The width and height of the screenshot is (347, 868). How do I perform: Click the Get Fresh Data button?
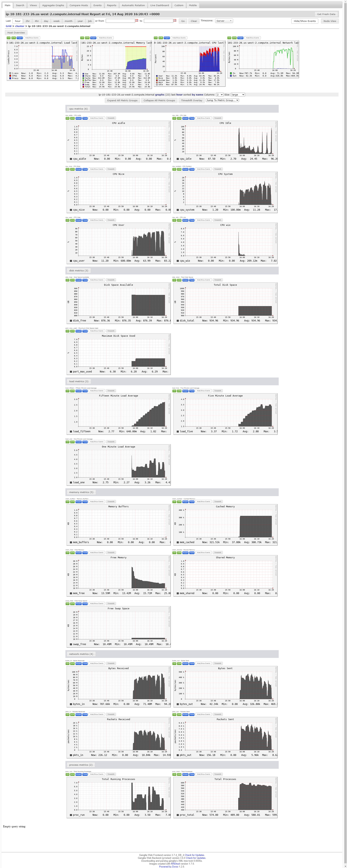[x=326, y=14]
